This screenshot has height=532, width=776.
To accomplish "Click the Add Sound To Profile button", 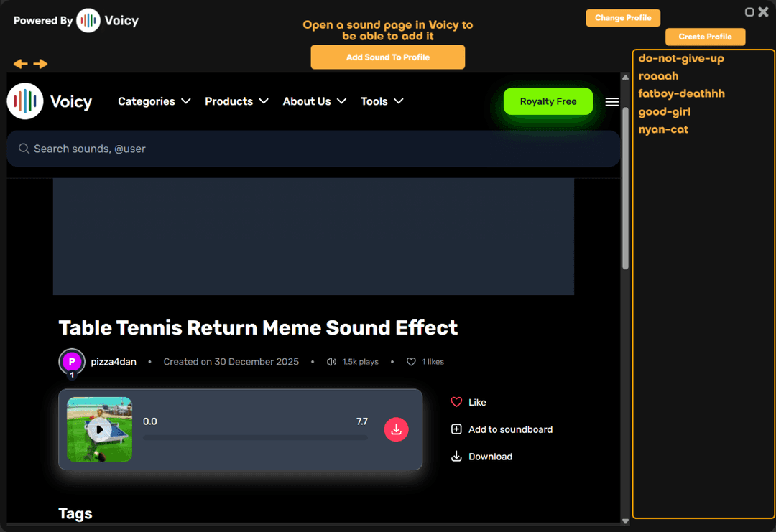I will [x=387, y=57].
